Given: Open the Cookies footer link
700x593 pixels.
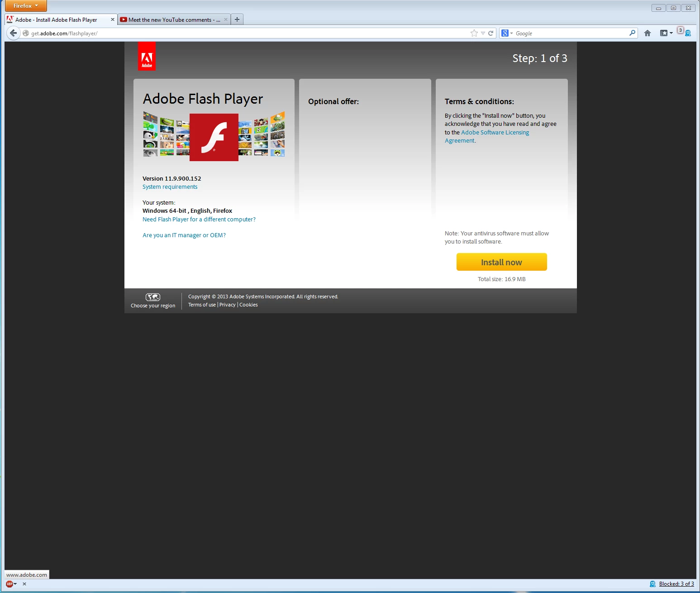Looking at the screenshot, I should pos(248,305).
